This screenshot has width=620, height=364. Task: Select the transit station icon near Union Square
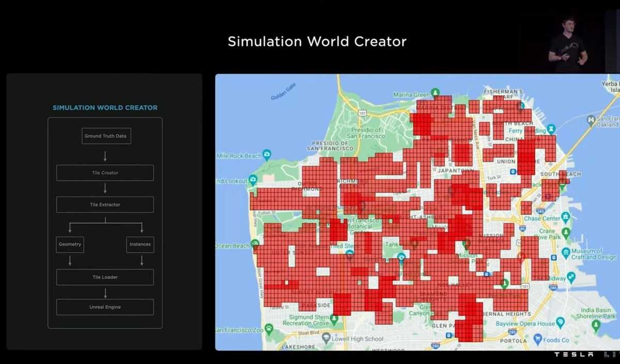pyautogui.click(x=514, y=172)
